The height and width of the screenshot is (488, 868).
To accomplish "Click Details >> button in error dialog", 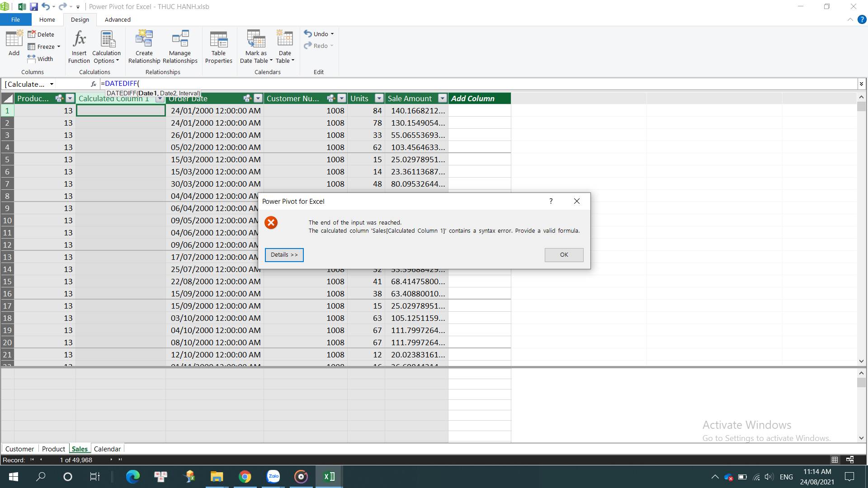I will click(x=284, y=255).
